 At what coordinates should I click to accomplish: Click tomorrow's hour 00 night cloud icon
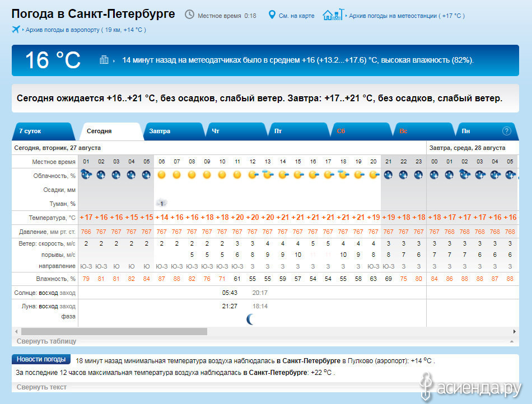pyautogui.click(x=434, y=175)
